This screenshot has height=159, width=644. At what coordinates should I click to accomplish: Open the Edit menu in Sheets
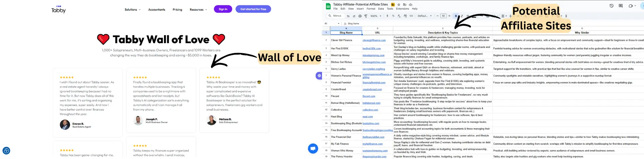(x=343, y=9)
